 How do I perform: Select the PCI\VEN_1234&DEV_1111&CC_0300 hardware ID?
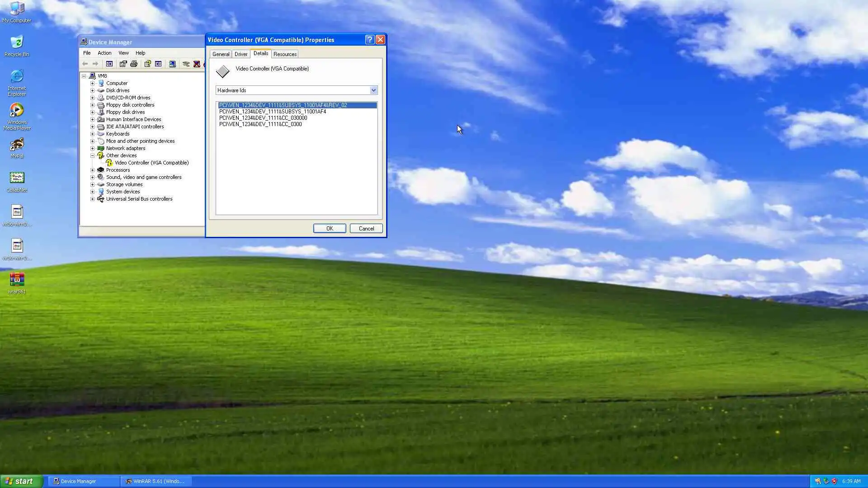coord(260,124)
